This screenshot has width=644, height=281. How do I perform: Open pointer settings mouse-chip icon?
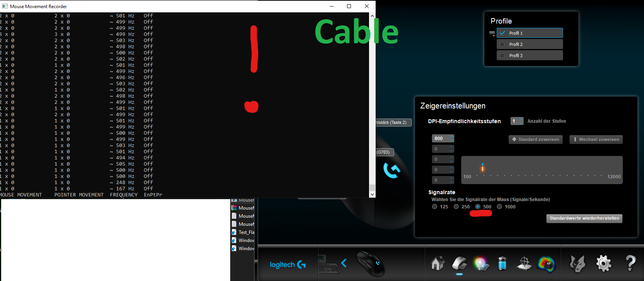point(459,264)
